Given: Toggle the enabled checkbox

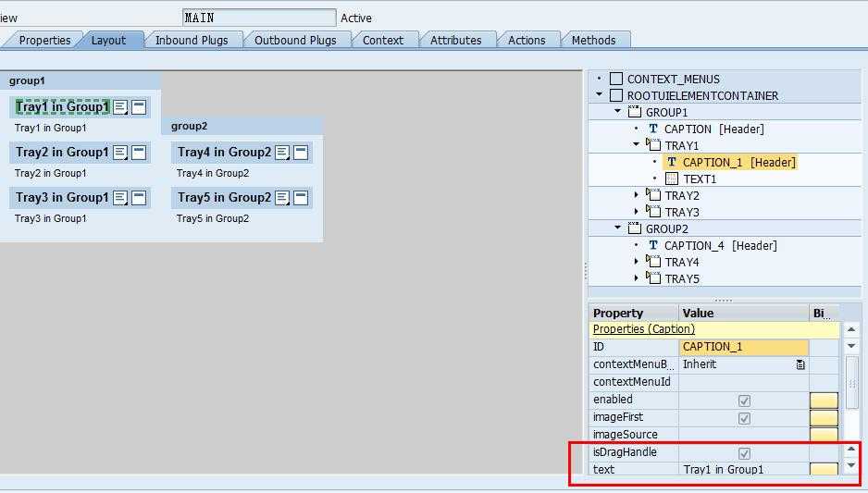Looking at the screenshot, I should click(x=744, y=401).
